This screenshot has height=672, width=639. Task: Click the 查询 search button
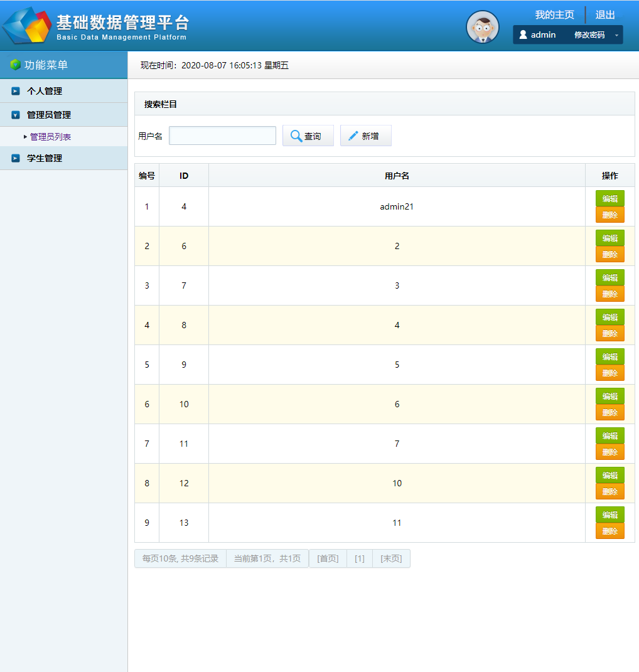pyautogui.click(x=308, y=136)
